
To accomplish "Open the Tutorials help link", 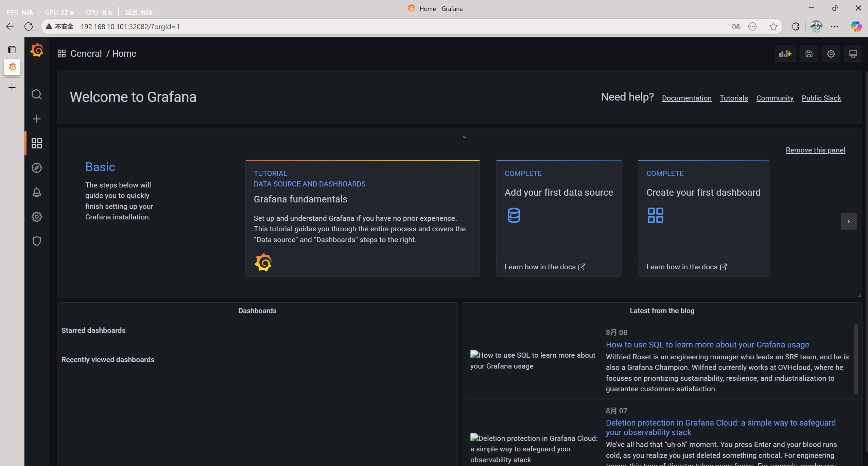I will click(734, 98).
